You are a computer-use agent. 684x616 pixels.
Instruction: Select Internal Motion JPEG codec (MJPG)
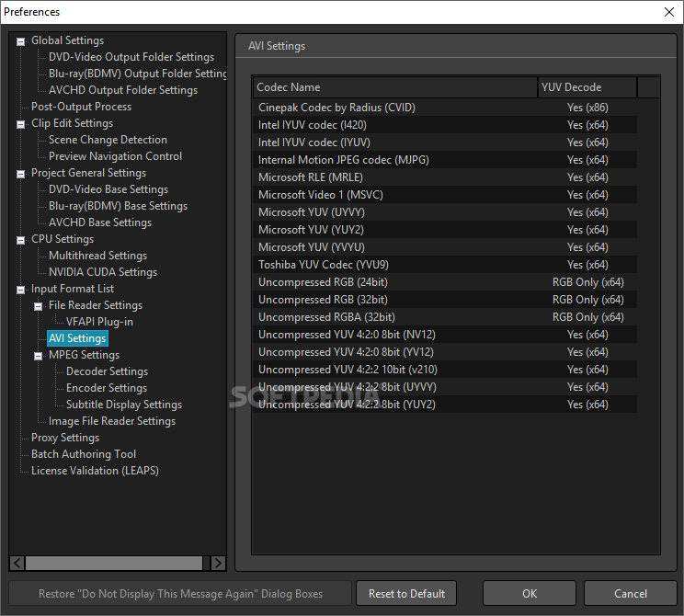click(x=445, y=160)
